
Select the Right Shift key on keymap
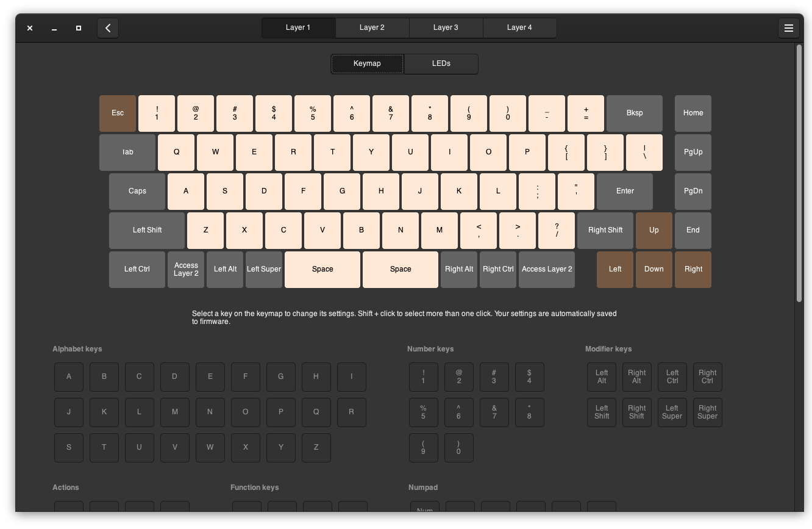coord(605,231)
